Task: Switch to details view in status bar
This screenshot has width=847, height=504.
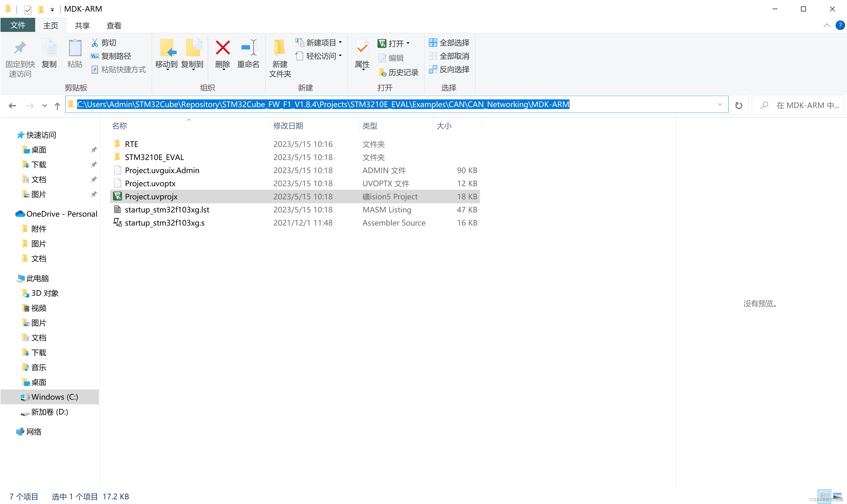Action: [x=824, y=496]
